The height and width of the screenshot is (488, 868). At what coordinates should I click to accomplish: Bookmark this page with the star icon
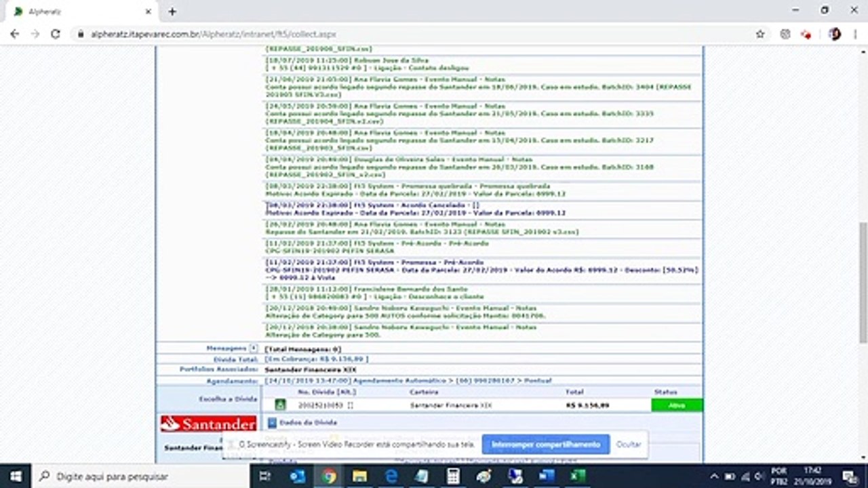(x=760, y=34)
